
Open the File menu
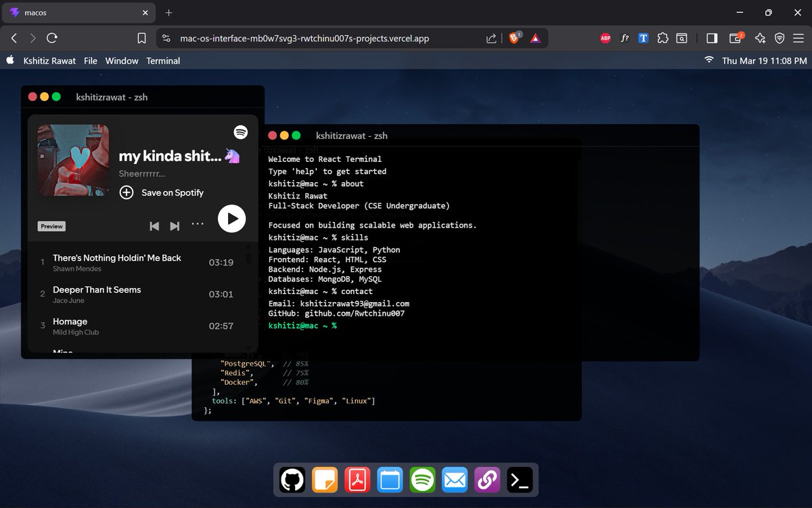pos(91,60)
